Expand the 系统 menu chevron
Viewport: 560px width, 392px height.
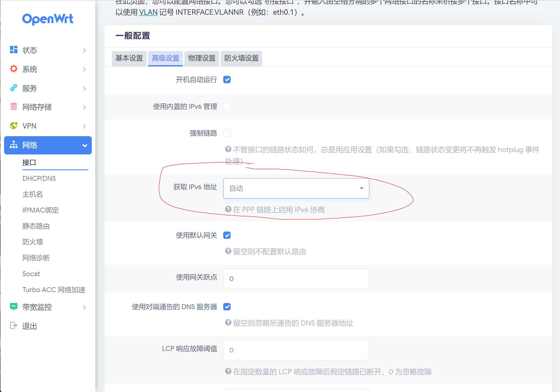pos(84,69)
